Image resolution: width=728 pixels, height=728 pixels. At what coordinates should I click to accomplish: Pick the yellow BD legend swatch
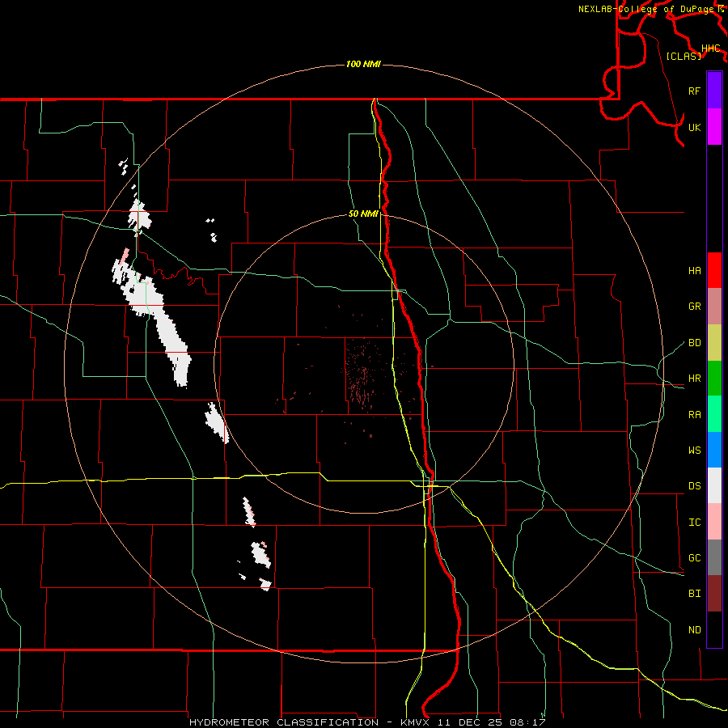[x=714, y=342]
